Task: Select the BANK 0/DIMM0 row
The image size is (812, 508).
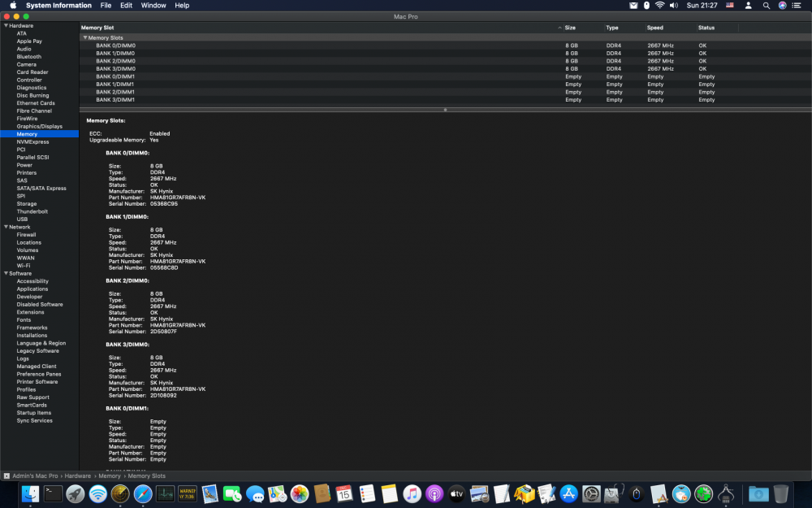Action: click(445, 45)
